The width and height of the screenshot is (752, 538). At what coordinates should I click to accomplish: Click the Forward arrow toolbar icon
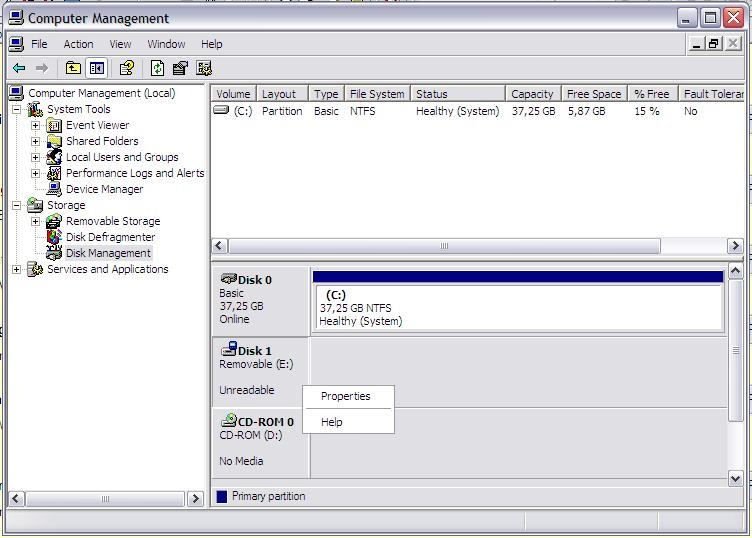pyautogui.click(x=42, y=68)
